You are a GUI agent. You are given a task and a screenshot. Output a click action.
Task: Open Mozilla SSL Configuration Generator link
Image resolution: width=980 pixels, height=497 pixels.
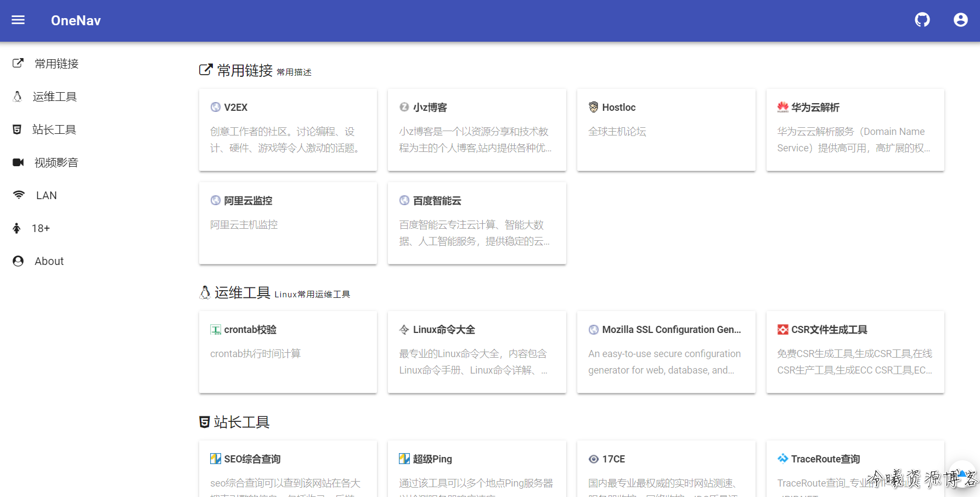coord(666,352)
